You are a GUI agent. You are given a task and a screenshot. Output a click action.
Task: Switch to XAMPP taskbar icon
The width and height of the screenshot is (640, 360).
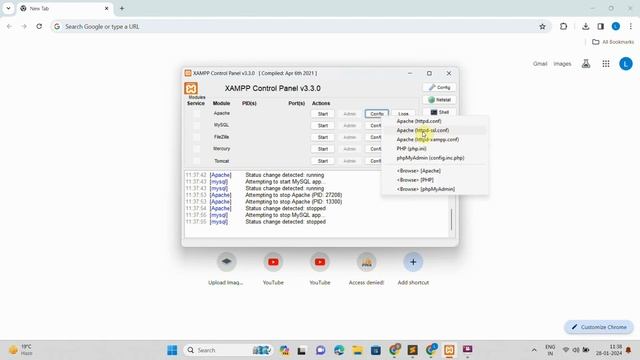[x=449, y=350]
